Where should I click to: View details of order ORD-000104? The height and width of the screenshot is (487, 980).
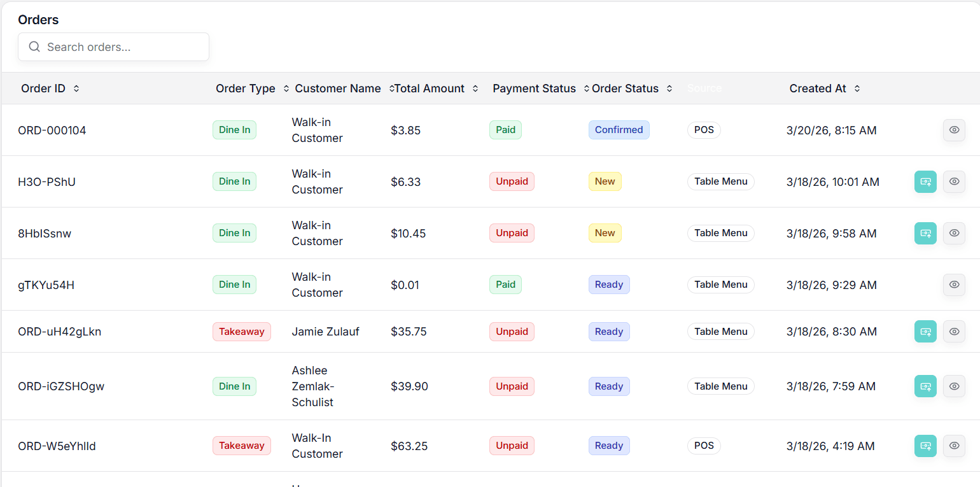click(954, 130)
